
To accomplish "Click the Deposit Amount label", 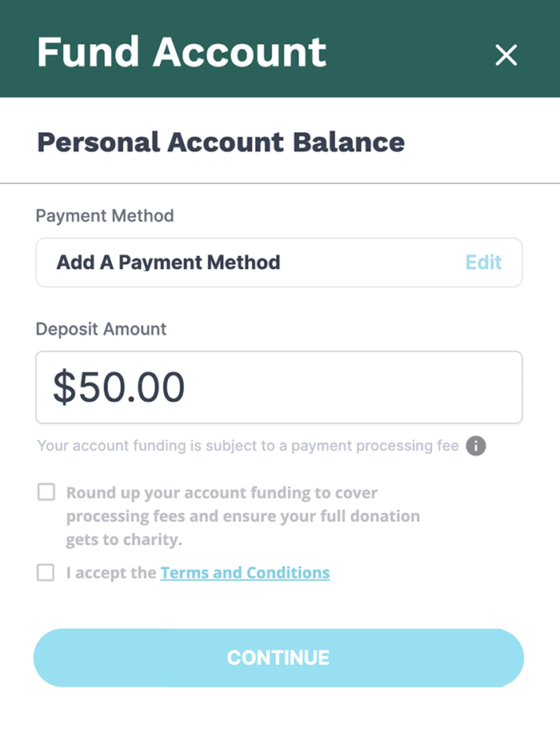I will pos(101,330).
